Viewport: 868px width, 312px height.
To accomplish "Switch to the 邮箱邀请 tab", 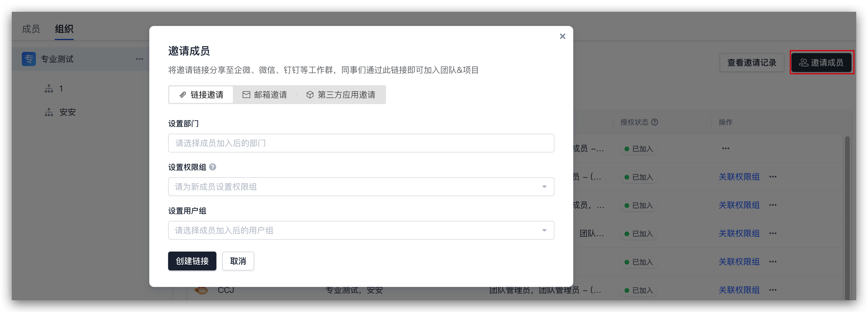I will click(264, 95).
